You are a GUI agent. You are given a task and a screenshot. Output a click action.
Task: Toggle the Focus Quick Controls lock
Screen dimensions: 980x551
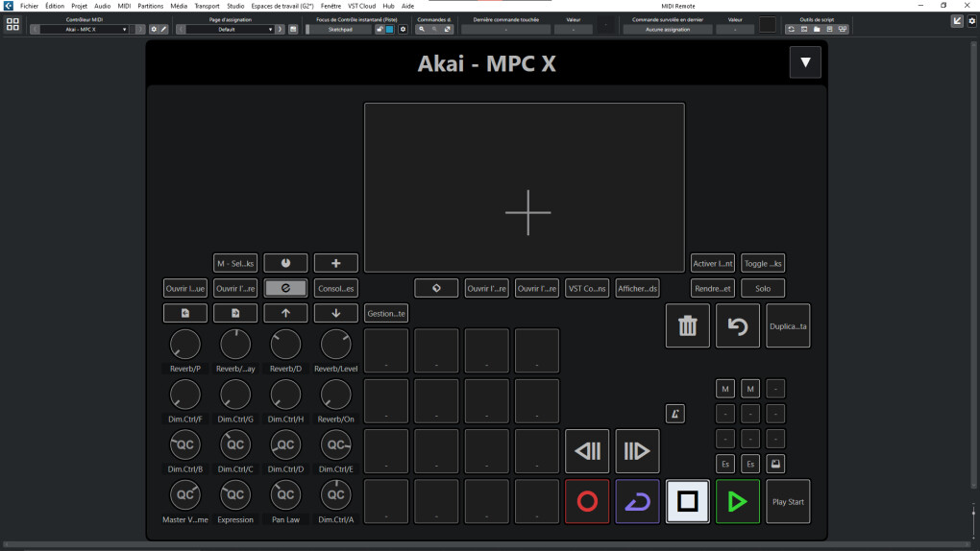tap(380, 30)
